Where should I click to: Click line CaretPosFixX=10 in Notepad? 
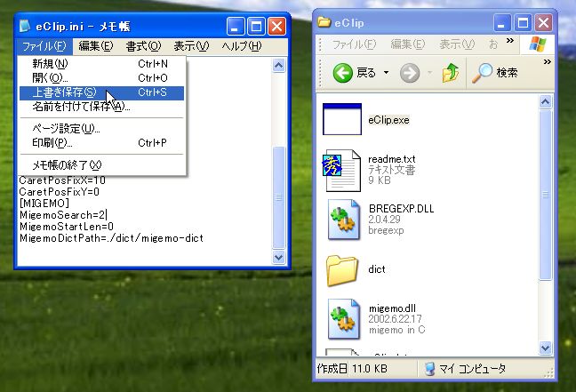point(62,180)
